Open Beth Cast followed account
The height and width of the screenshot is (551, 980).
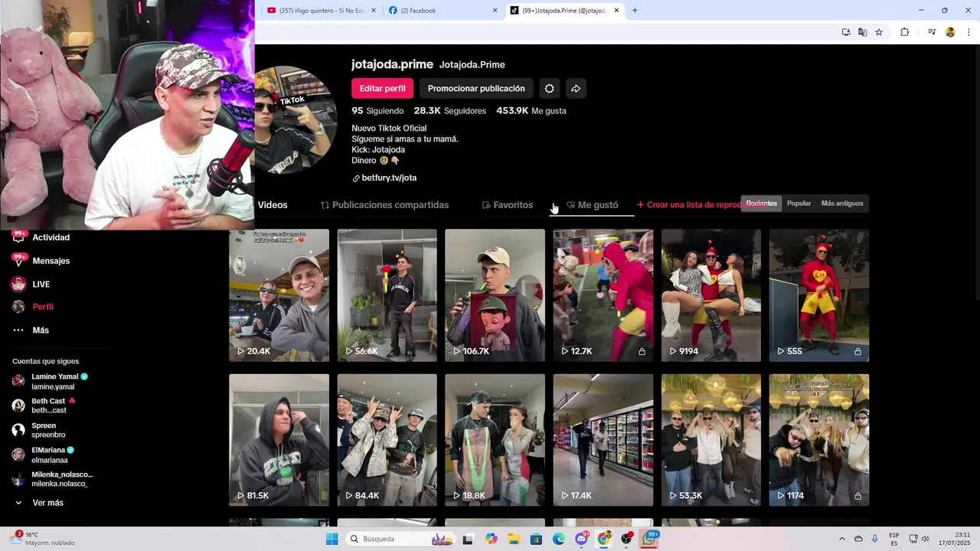click(46, 406)
